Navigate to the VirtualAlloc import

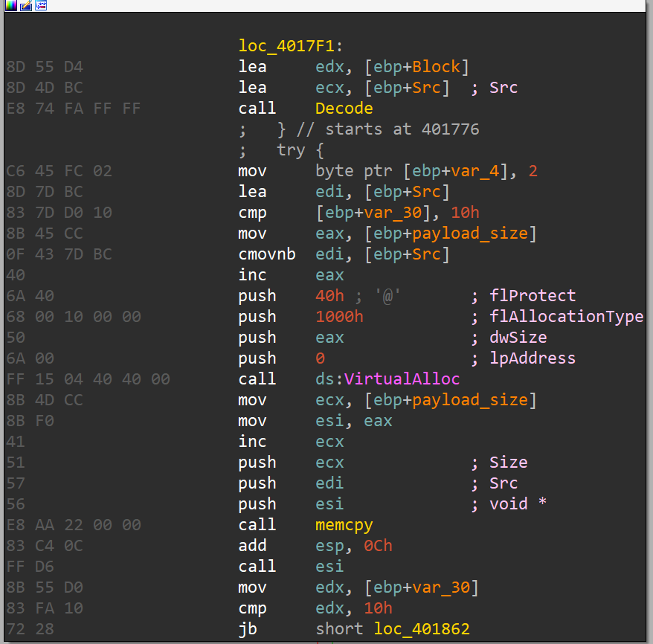(402, 379)
